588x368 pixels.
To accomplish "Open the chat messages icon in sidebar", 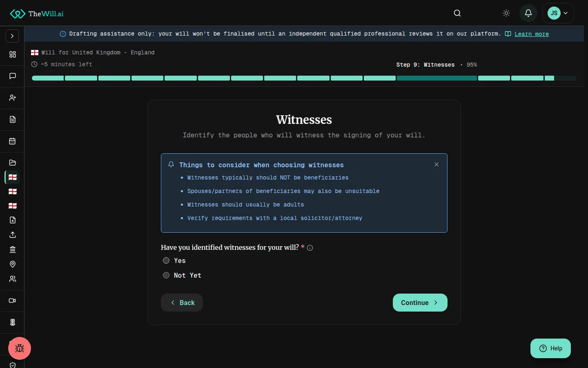I will click(13, 76).
